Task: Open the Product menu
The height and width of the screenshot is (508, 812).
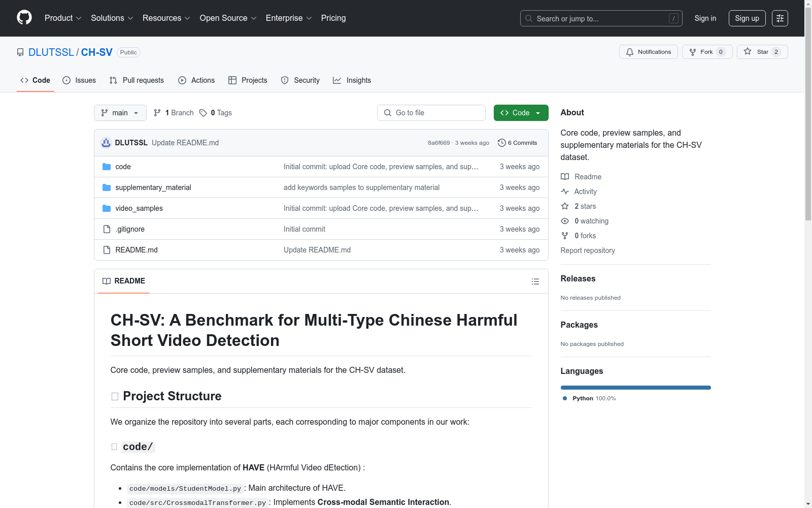Action: point(63,18)
